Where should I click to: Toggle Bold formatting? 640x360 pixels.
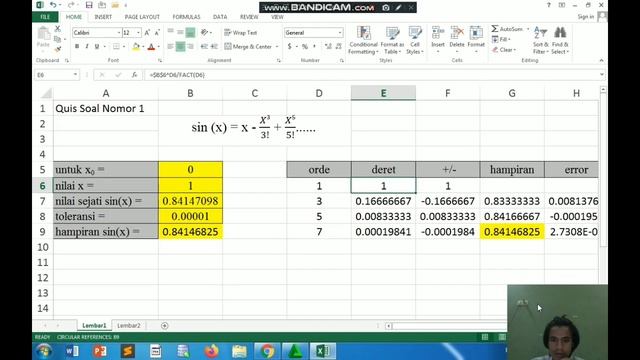tap(77, 47)
